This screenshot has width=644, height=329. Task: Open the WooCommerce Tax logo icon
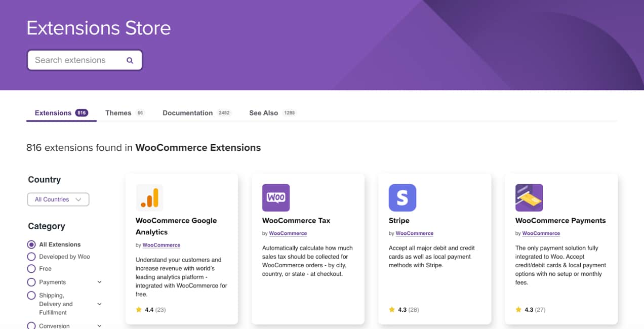click(276, 197)
